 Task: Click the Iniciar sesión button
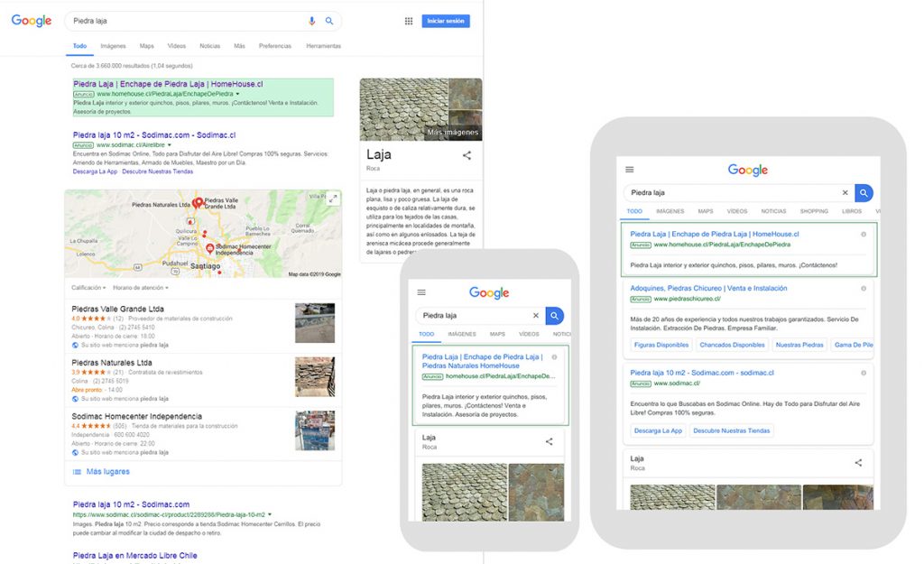click(446, 22)
